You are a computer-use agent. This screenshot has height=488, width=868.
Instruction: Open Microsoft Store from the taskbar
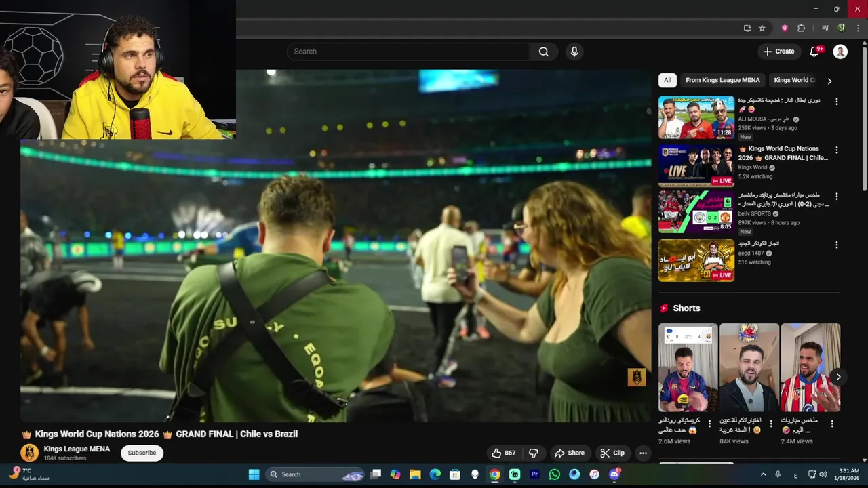click(x=455, y=474)
